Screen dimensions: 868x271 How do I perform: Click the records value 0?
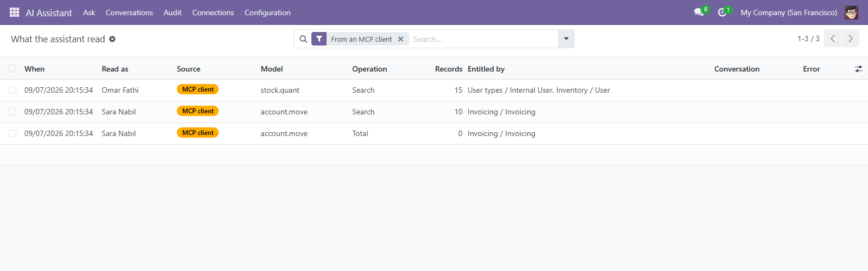pos(461,133)
